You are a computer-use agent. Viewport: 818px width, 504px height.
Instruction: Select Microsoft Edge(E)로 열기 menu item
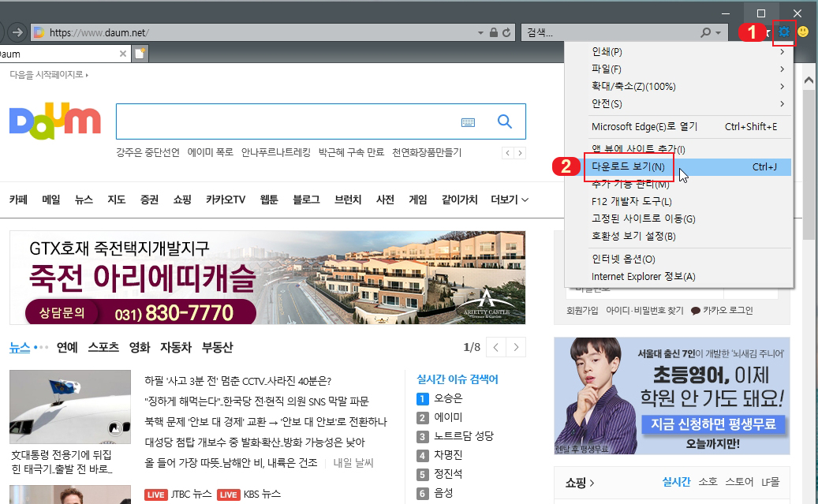point(678,127)
